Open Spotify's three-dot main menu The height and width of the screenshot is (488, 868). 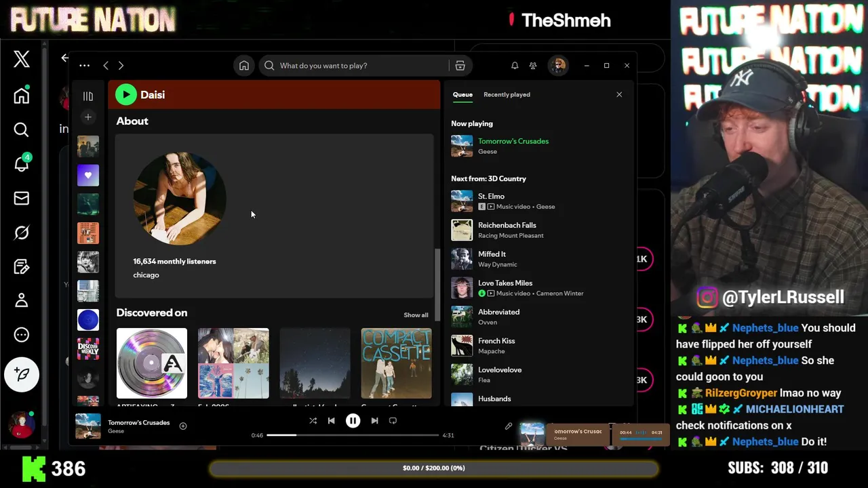[x=84, y=66]
